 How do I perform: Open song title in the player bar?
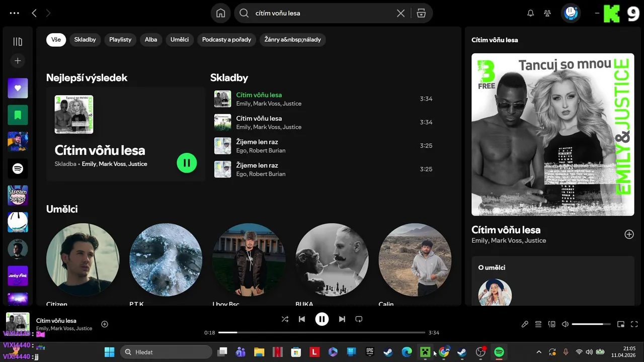click(x=56, y=321)
